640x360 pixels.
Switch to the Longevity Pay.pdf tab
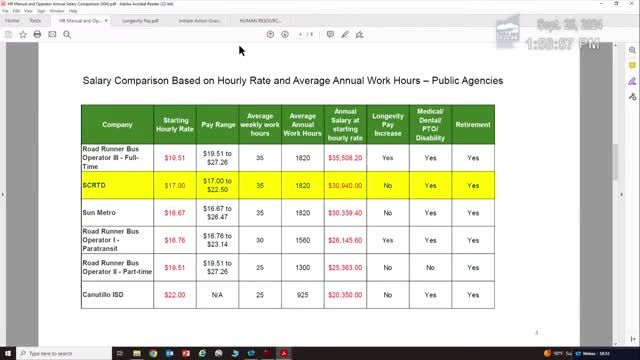[x=140, y=21]
